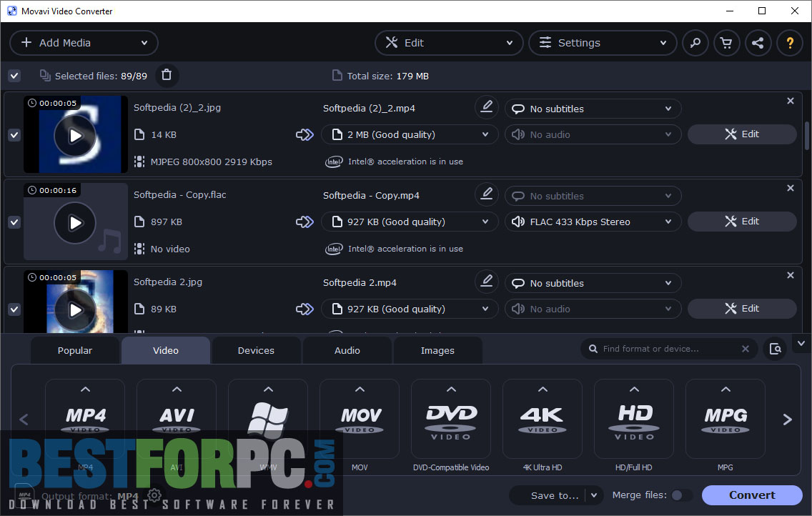Edit the Softpedia 2.jpg file

(742, 309)
